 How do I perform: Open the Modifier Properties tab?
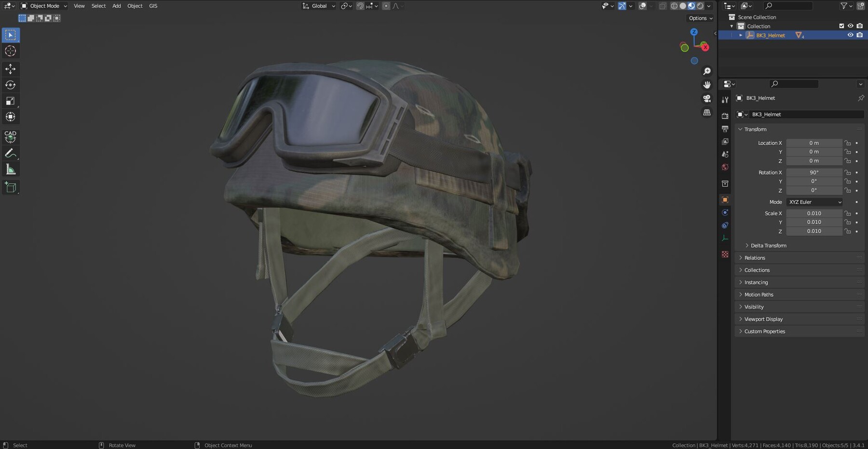click(x=725, y=212)
